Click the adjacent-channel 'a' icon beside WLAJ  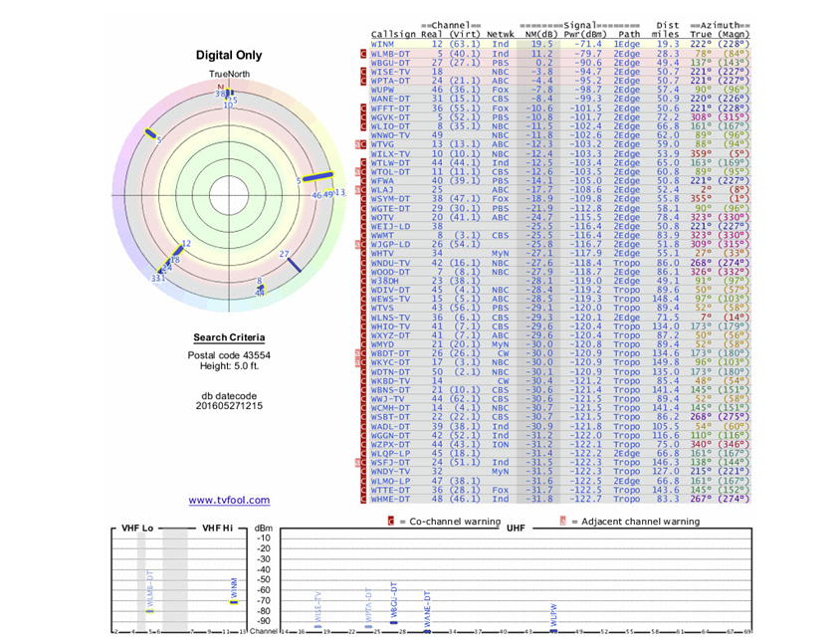coord(358,190)
